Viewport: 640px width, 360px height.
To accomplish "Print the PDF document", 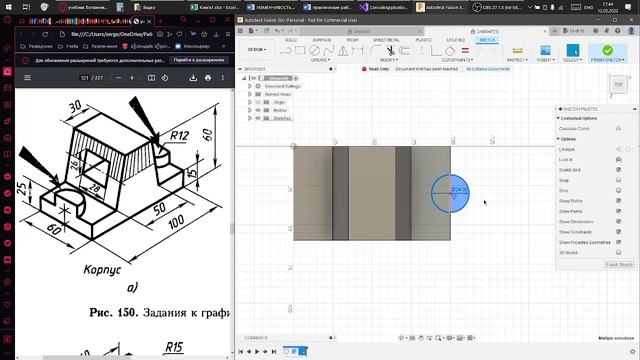I will (x=208, y=78).
